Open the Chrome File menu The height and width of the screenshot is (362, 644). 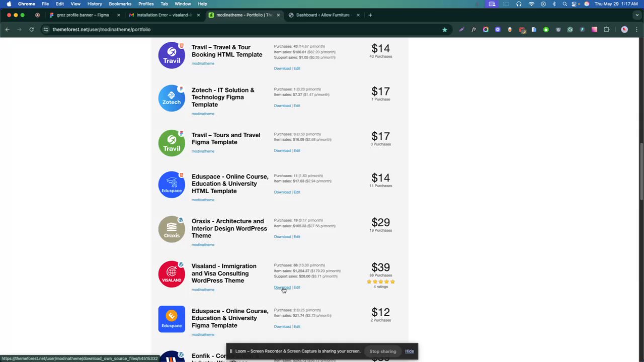pos(45,4)
